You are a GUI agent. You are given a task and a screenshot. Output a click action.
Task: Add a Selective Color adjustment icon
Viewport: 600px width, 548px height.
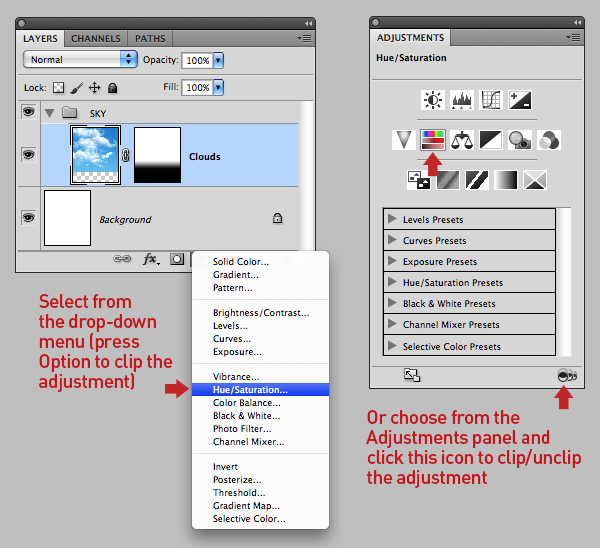pos(535,180)
